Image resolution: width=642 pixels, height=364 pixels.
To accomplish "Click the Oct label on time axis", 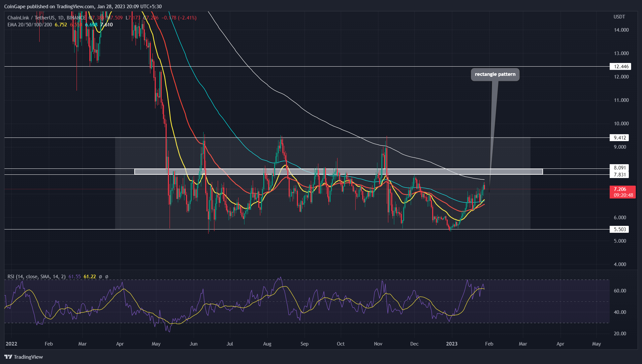I will click(340, 344).
